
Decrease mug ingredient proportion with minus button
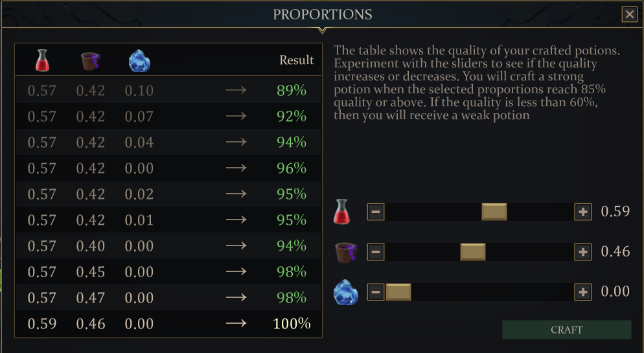tap(376, 252)
